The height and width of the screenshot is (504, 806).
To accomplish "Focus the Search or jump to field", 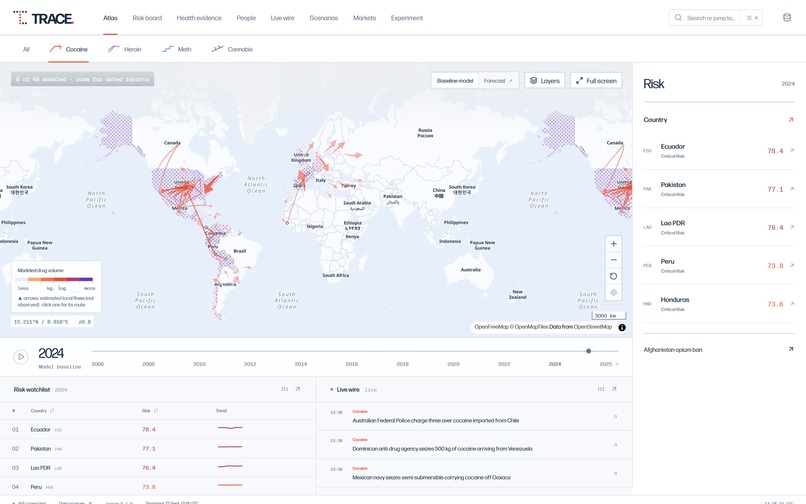I will pyautogui.click(x=716, y=17).
